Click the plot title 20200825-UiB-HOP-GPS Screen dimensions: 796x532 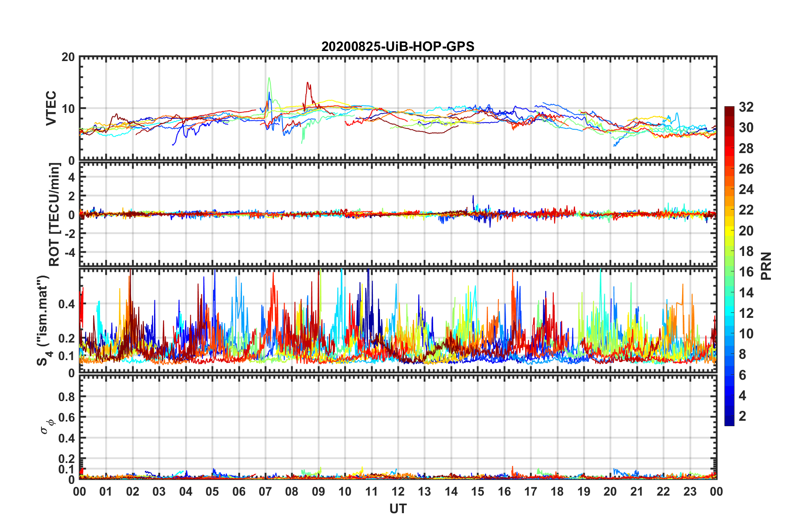(398, 46)
